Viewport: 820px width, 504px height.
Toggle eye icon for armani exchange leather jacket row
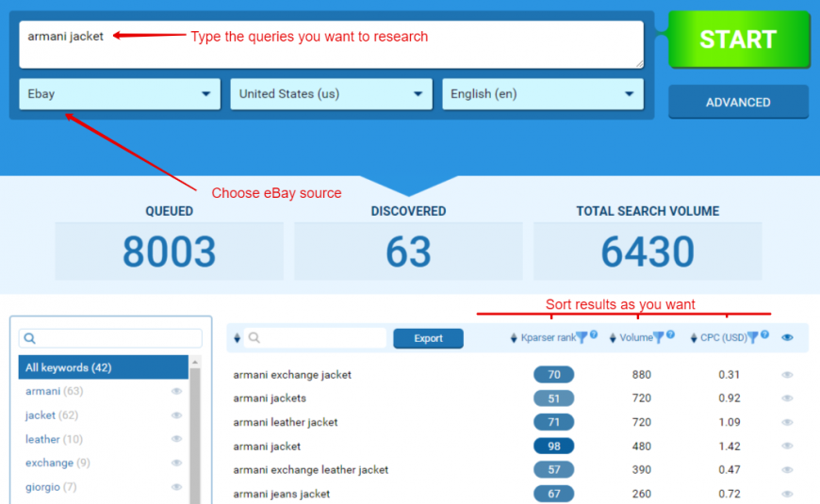pos(787,470)
